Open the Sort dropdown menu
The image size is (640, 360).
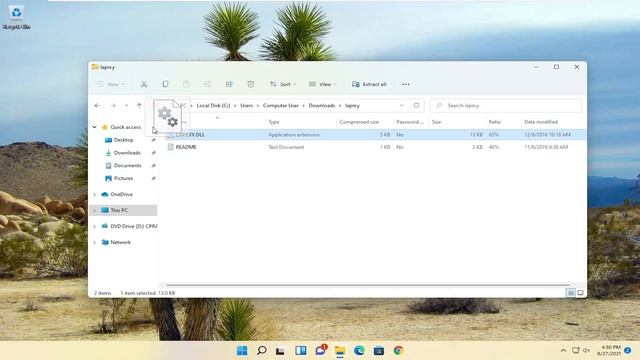tap(283, 84)
